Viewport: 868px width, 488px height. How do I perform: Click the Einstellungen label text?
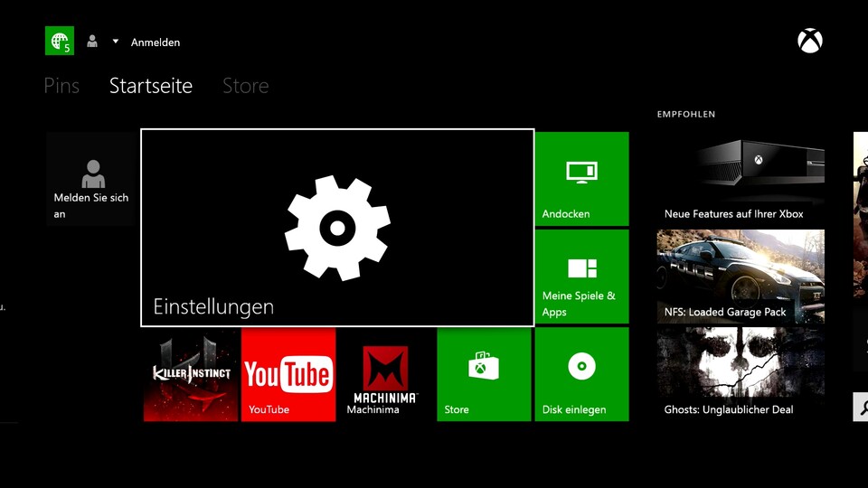[213, 306]
